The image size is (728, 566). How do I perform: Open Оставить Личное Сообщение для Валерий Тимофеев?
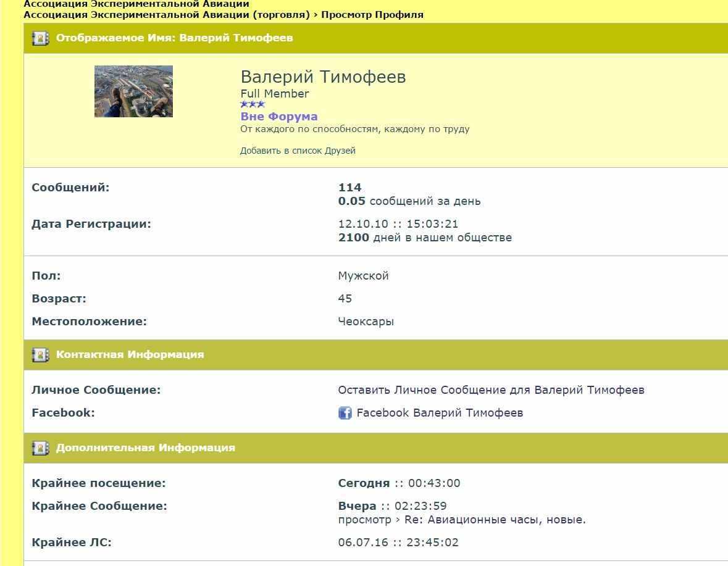(x=491, y=390)
